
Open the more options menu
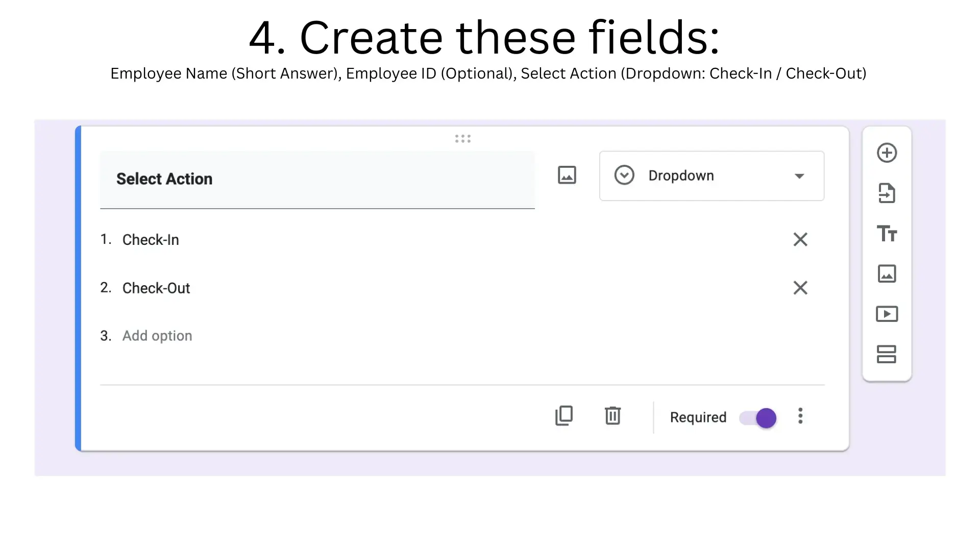[800, 417]
